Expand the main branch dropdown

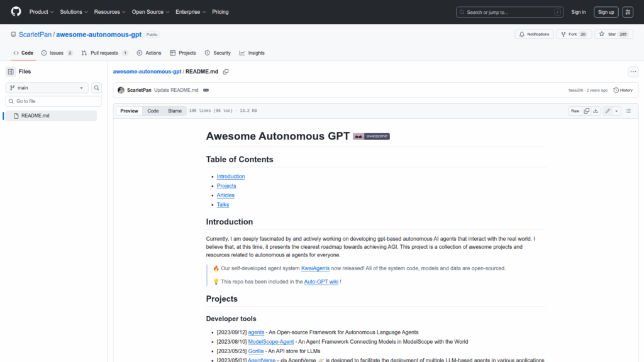tap(47, 88)
